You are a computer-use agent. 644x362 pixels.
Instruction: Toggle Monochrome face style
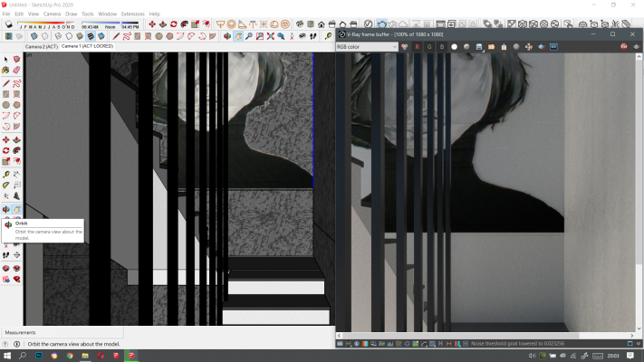[101, 36]
